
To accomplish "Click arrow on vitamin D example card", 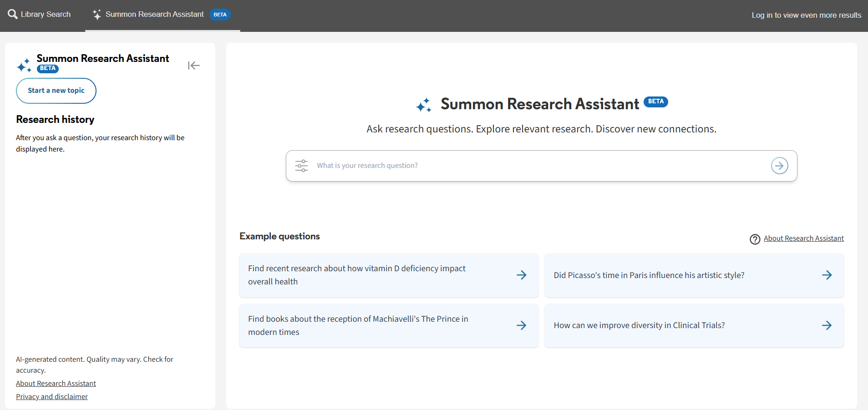I will (x=522, y=275).
